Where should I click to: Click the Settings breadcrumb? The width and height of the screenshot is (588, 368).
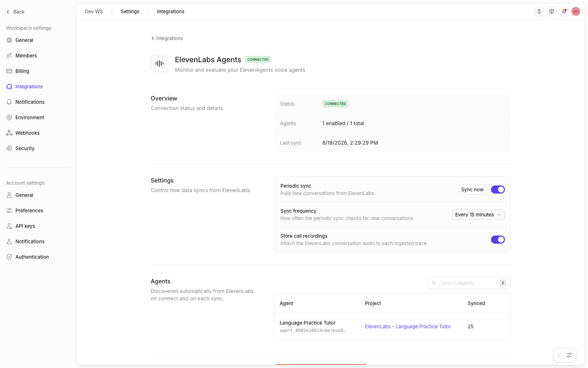(x=130, y=11)
